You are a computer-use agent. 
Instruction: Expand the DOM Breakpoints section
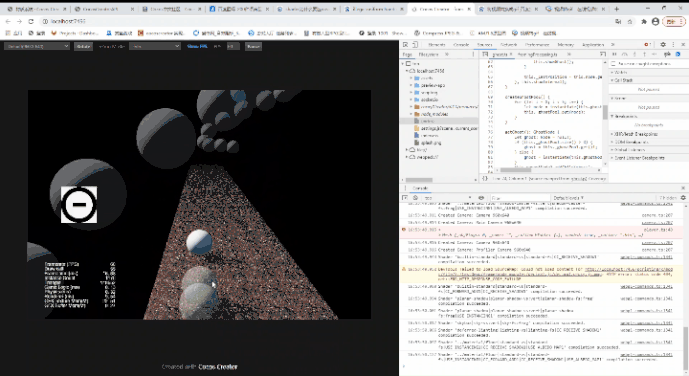click(649, 142)
